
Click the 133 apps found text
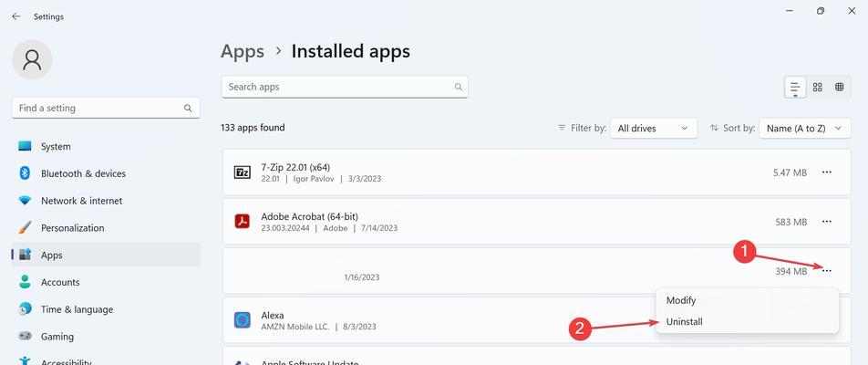pos(253,128)
